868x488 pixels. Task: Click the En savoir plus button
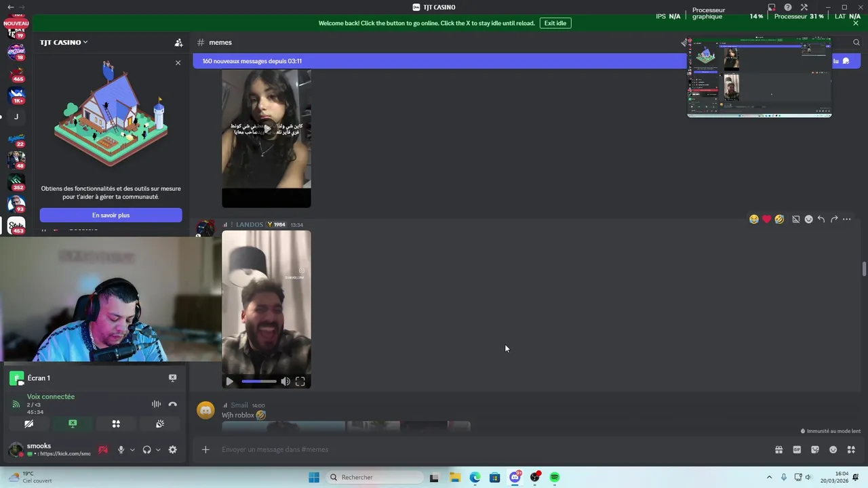coord(111,215)
